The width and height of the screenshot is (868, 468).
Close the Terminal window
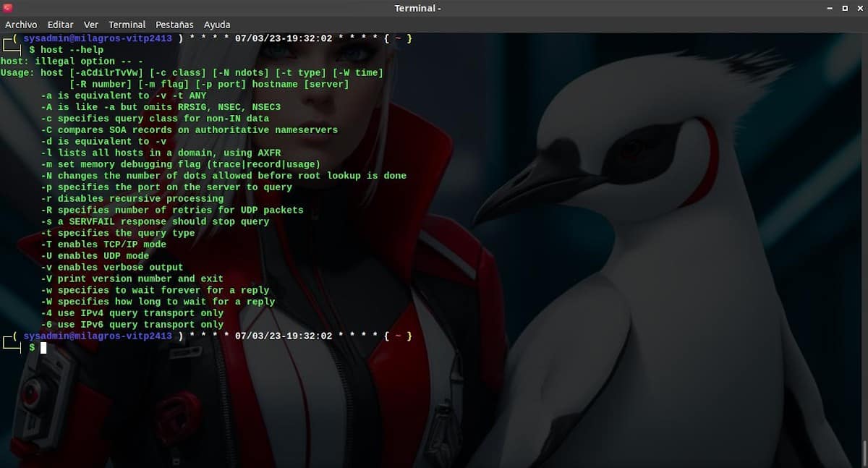[x=859, y=9]
